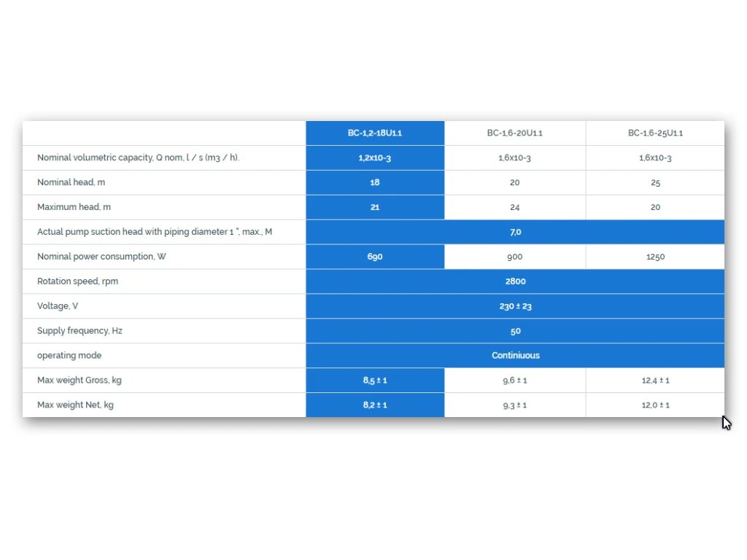This screenshot has width=747, height=560.
Task: Click the merged 7,0 suction head cell
Action: point(515,232)
